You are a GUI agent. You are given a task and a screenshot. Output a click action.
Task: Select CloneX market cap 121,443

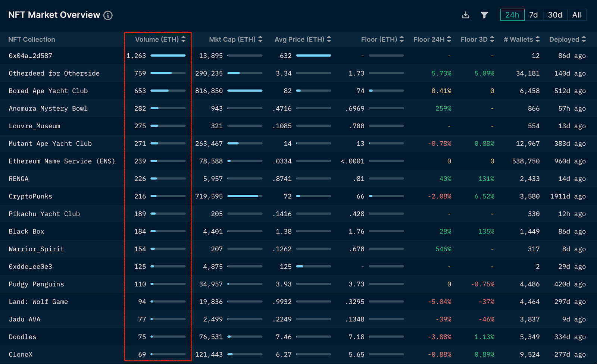pos(209,354)
